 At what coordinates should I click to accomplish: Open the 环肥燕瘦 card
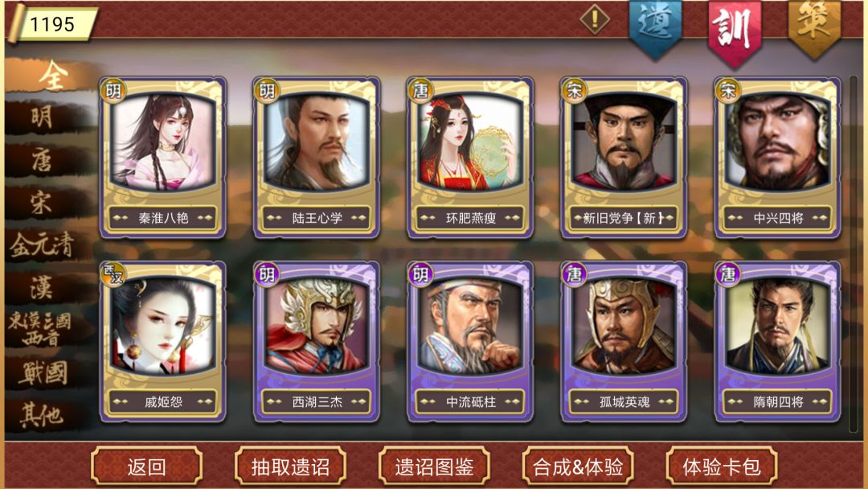tap(470, 158)
